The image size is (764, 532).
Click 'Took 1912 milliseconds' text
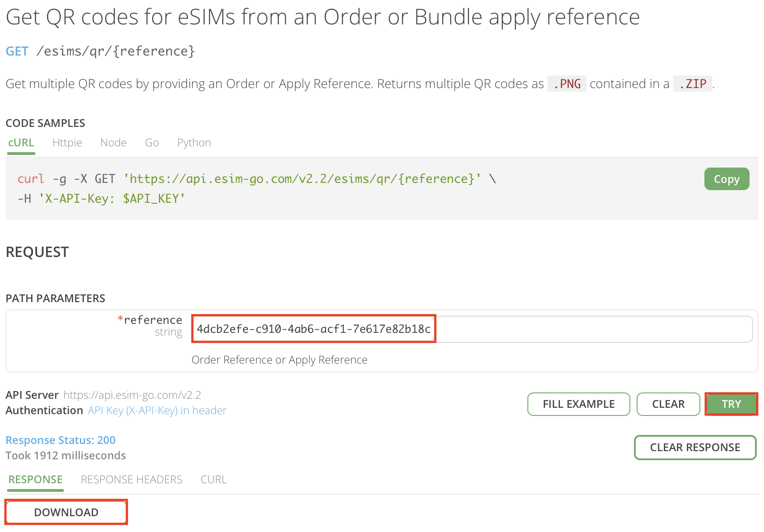pyautogui.click(x=65, y=456)
